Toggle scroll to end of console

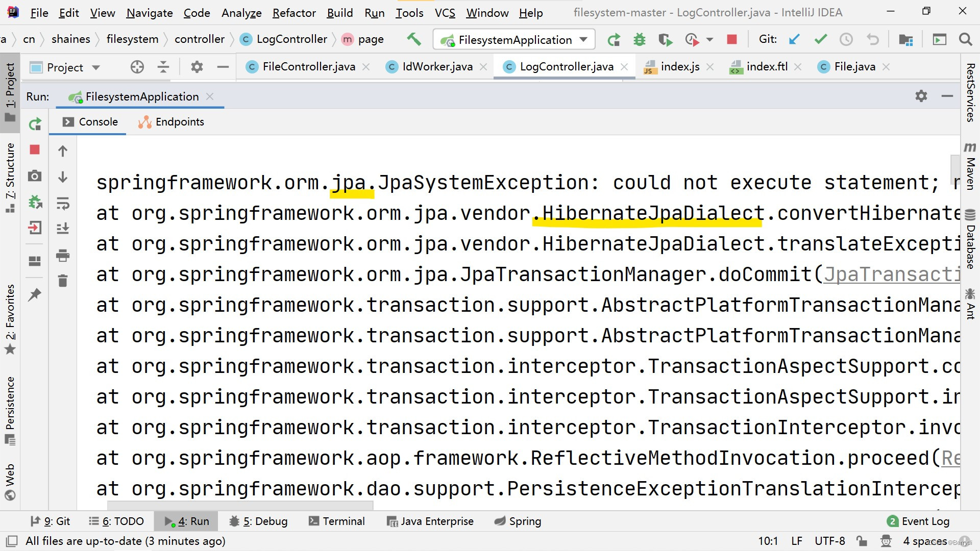pyautogui.click(x=63, y=228)
